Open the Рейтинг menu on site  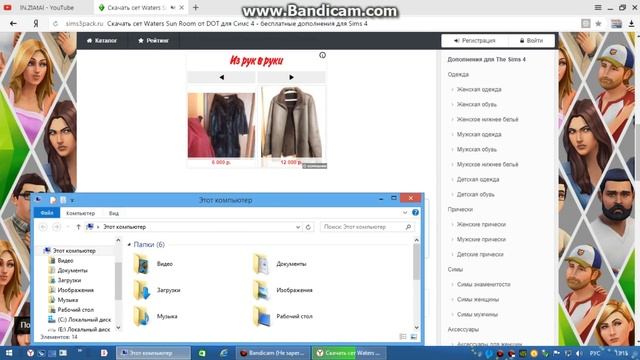click(x=153, y=41)
